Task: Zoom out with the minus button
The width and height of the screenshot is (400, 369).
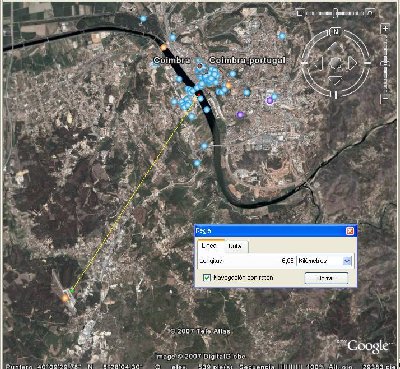Action: click(385, 98)
